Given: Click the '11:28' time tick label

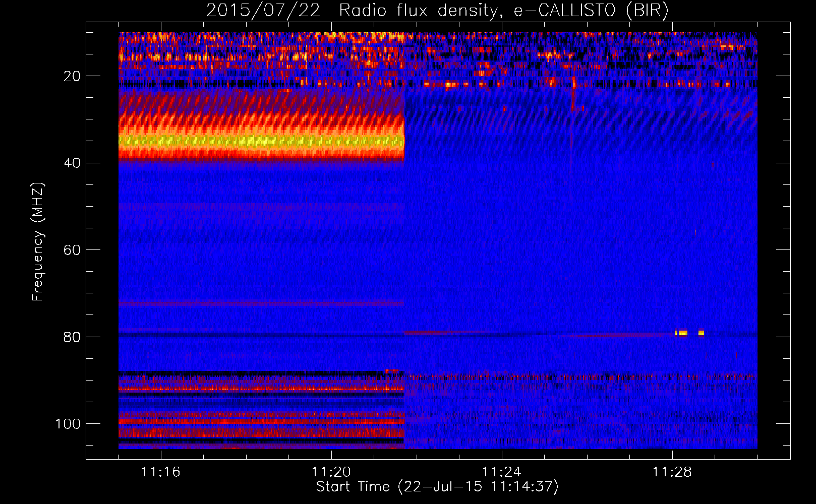Looking at the screenshot, I should [x=672, y=472].
